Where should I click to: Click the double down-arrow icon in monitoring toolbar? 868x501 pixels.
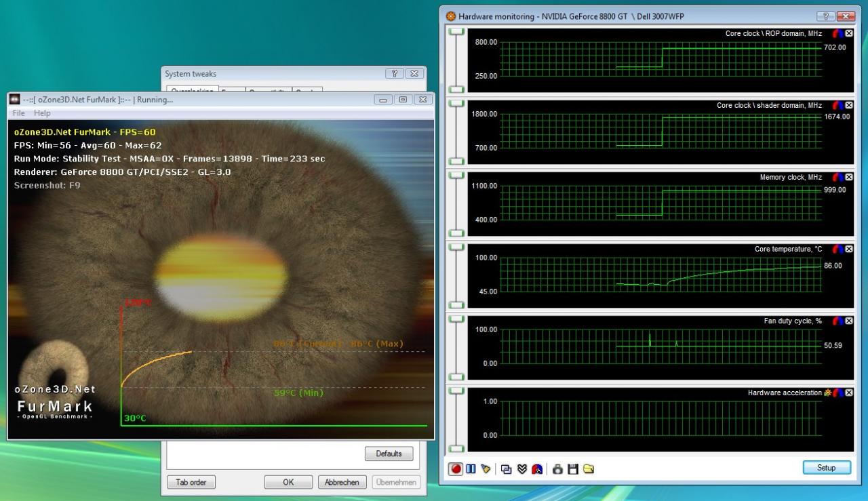[x=521, y=468]
